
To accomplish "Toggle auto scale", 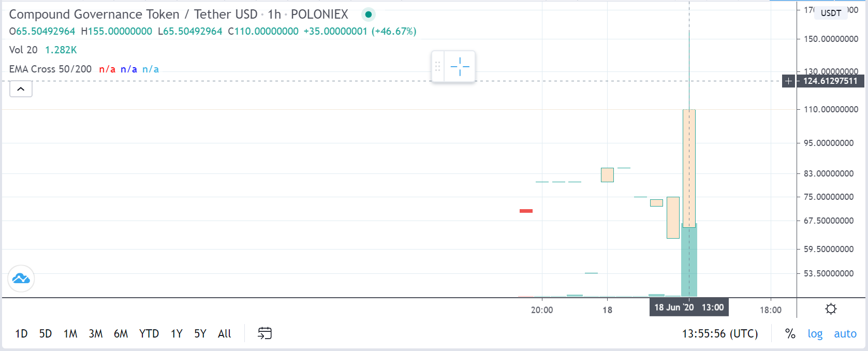I will click(845, 334).
